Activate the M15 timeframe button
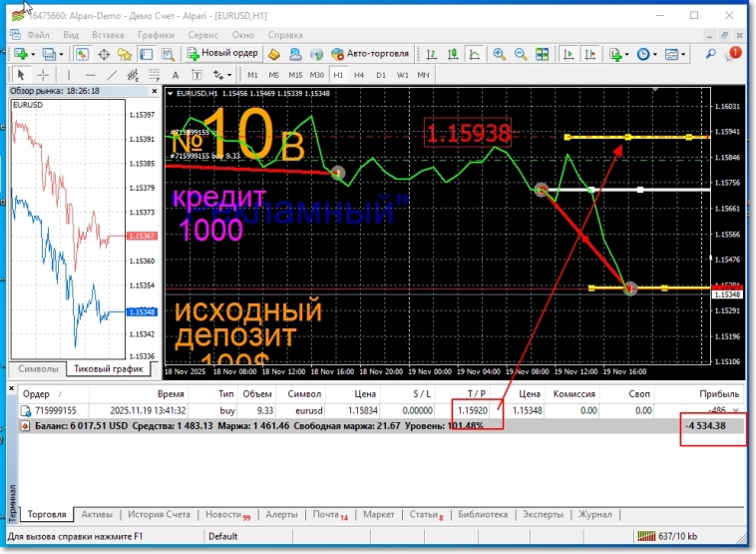The width and height of the screenshot is (756, 554). click(295, 75)
